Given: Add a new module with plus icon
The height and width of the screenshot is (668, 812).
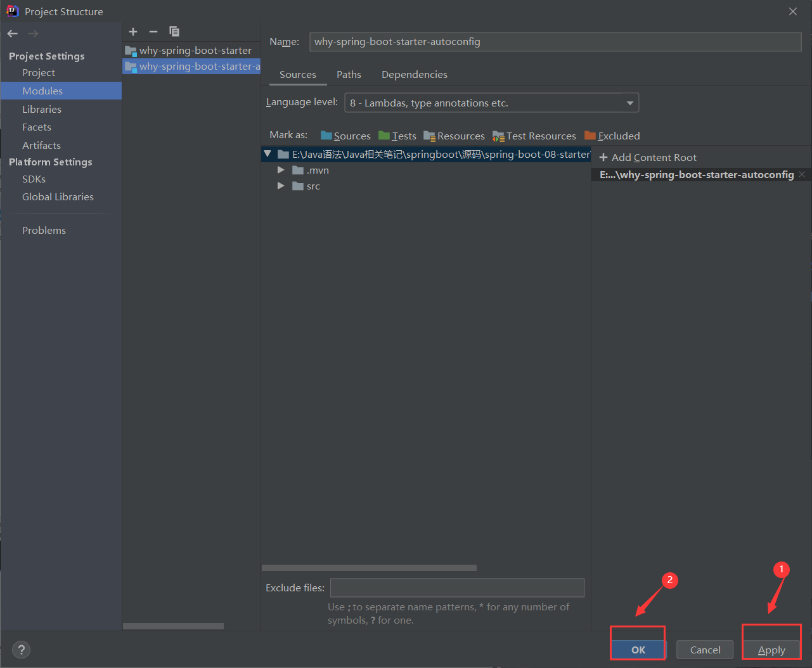Looking at the screenshot, I should [x=133, y=32].
